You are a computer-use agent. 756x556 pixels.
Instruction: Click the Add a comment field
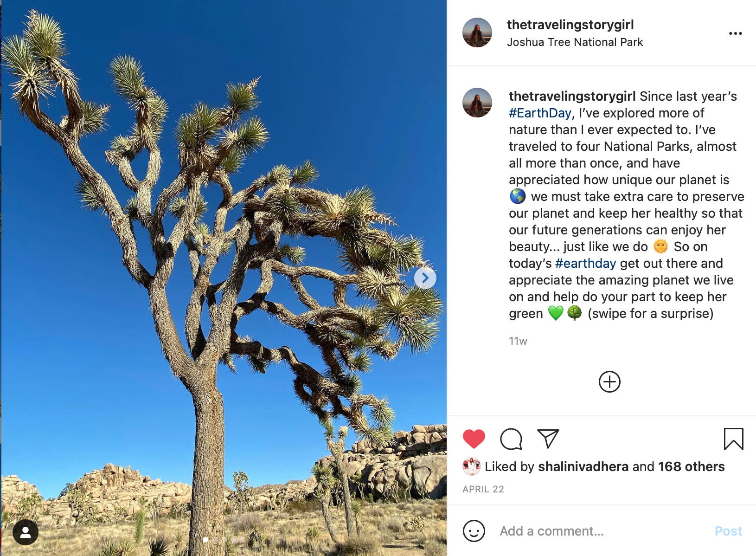[601, 531]
